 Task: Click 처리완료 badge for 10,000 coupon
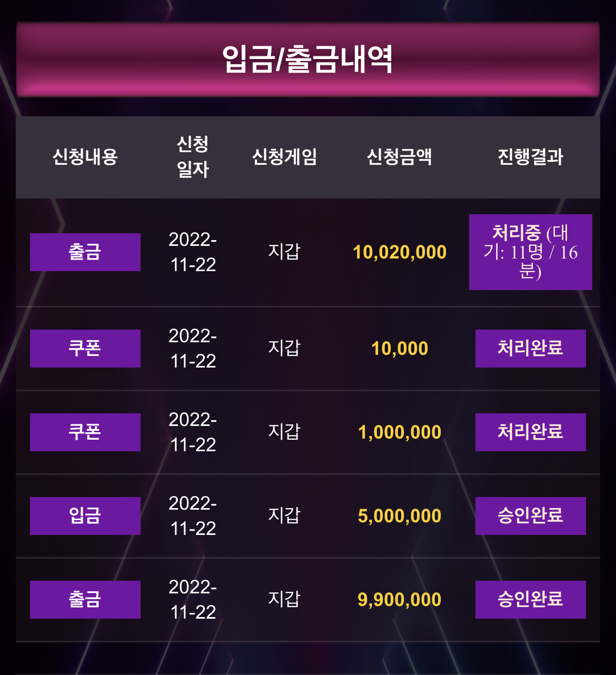[531, 349]
